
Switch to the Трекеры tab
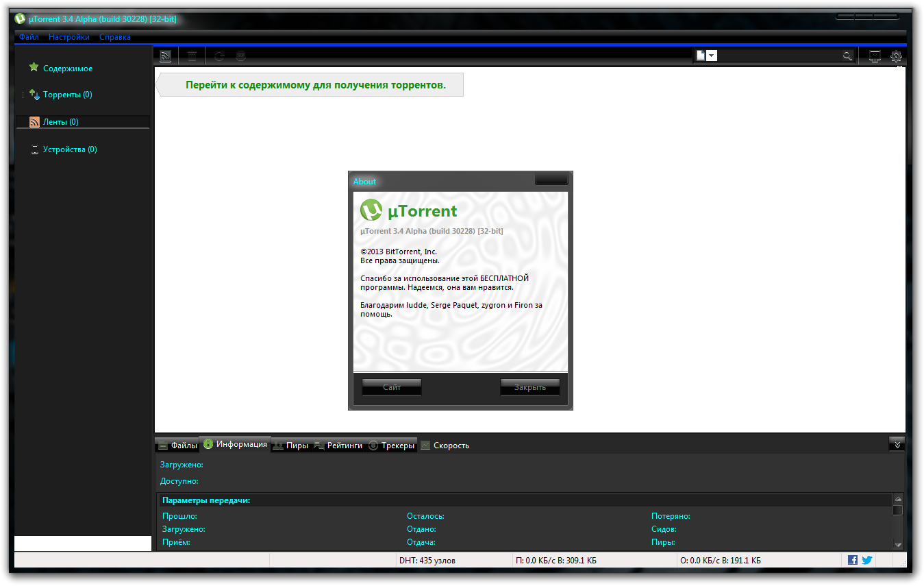pyautogui.click(x=391, y=445)
